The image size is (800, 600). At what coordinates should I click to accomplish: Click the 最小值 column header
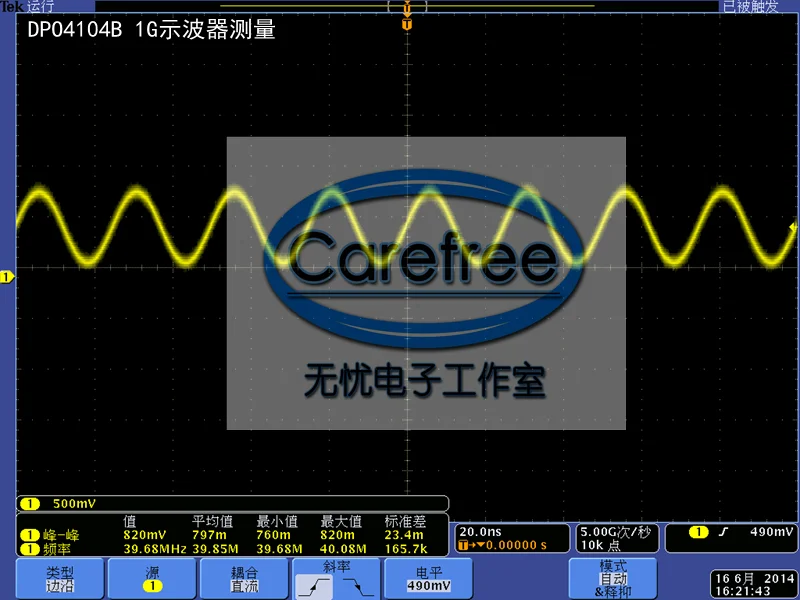tap(277, 521)
